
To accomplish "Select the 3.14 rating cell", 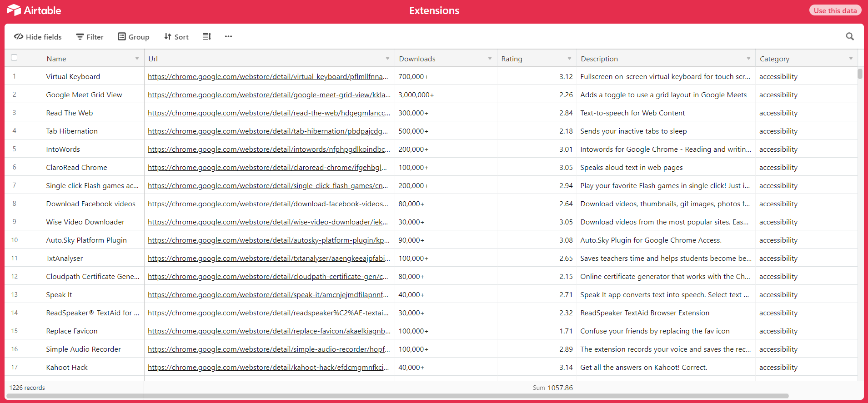I will click(537, 368).
